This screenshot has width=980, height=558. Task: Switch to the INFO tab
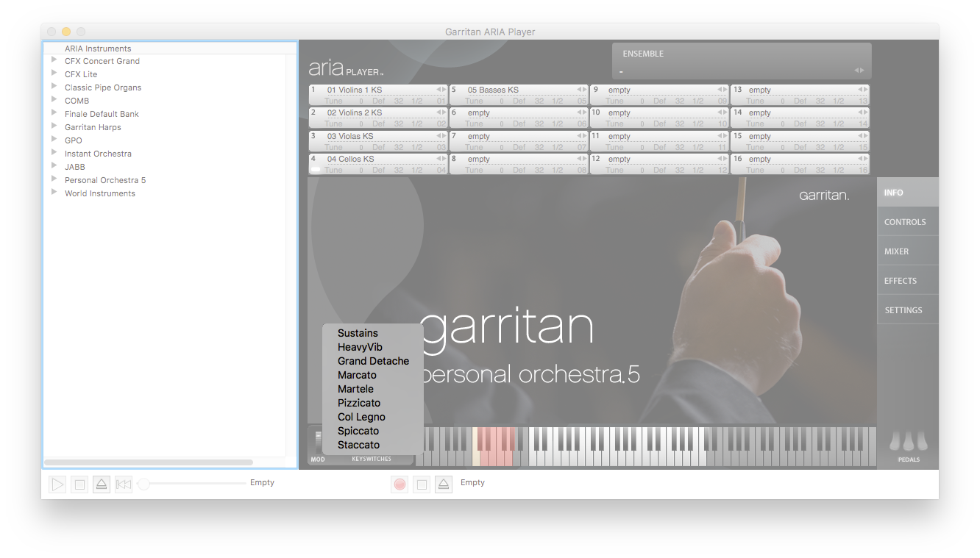pos(908,193)
